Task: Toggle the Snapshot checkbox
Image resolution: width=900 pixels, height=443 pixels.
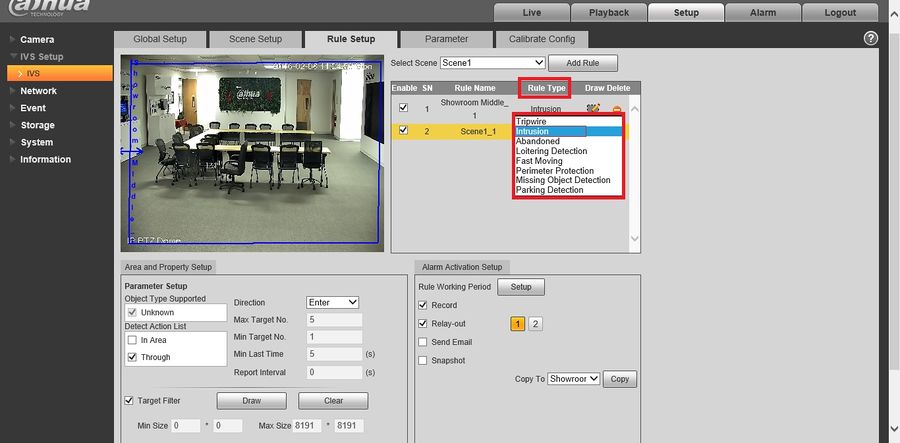Action: [422, 361]
